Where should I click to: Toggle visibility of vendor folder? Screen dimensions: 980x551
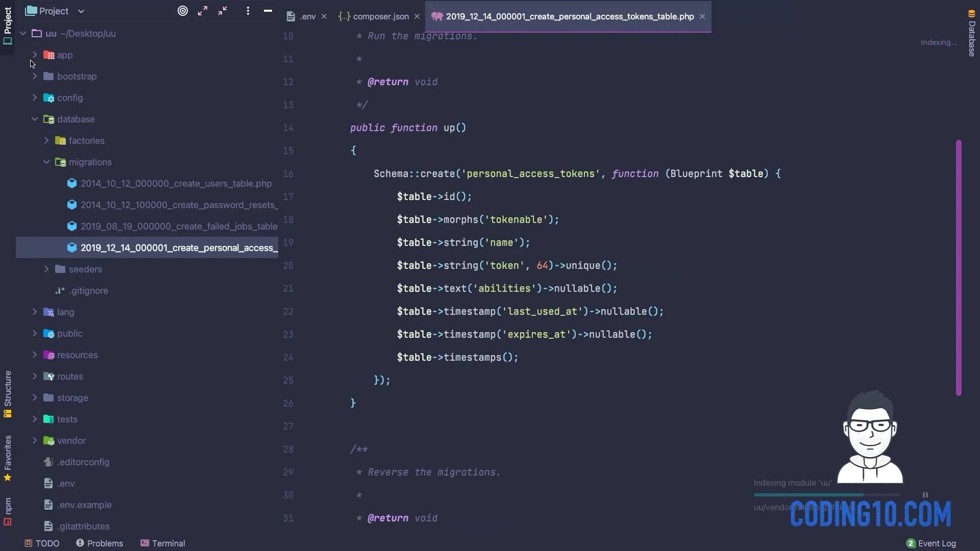pyautogui.click(x=34, y=440)
